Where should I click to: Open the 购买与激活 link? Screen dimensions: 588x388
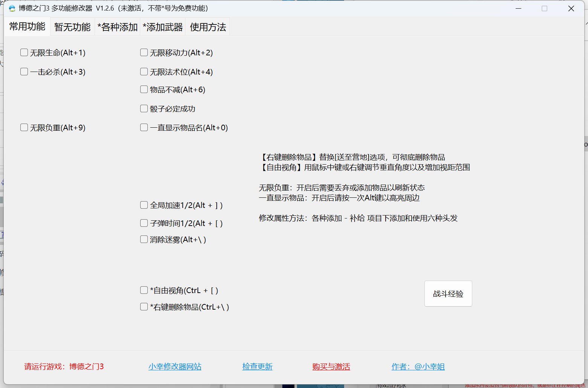pos(331,367)
